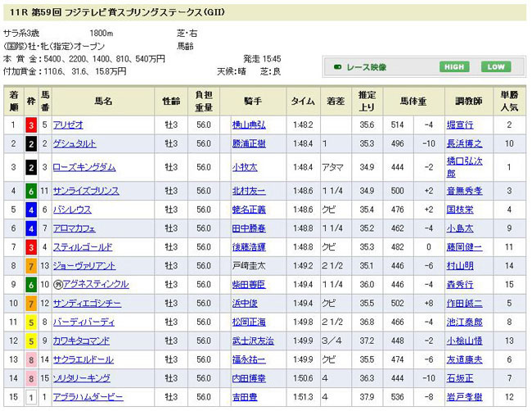
Task: Click red frame number 3 for アリゼオ
Action: 29,124
